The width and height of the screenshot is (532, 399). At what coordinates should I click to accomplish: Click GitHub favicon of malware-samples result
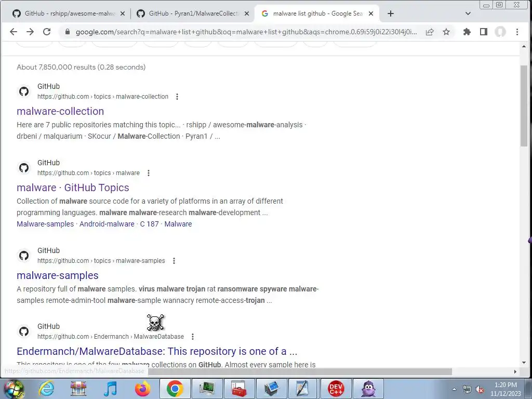click(24, 256)
